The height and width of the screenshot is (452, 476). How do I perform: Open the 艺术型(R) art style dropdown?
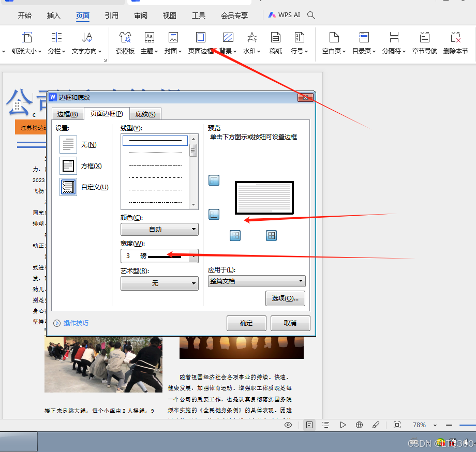pyautogui.click(x=160, y=283)
